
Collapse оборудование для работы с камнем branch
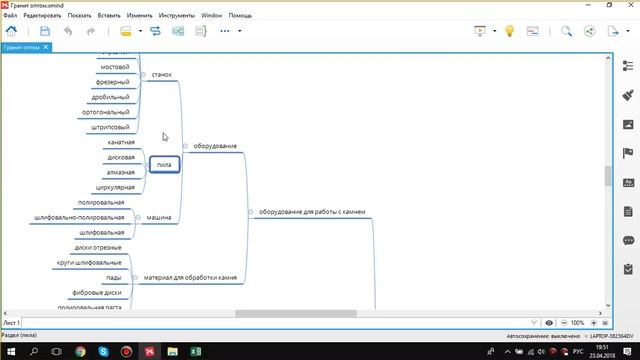click(x=251, y=212)
